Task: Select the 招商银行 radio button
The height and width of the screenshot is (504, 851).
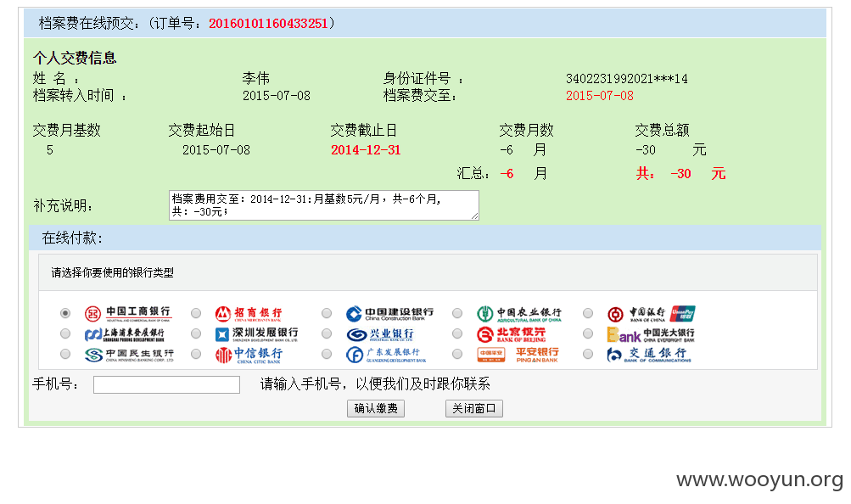Action: point(196,313)
